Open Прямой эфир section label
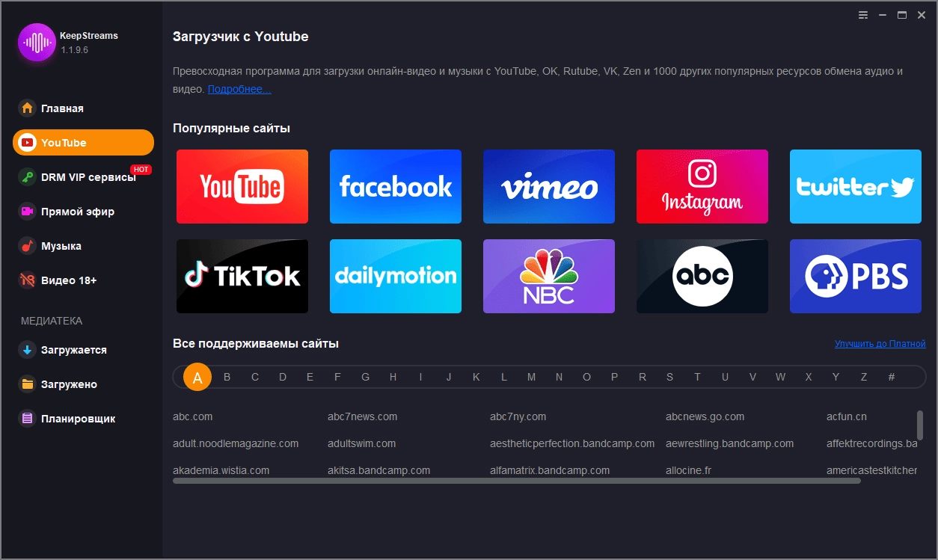This screenshot has height=560, width=938. (78, 212)
